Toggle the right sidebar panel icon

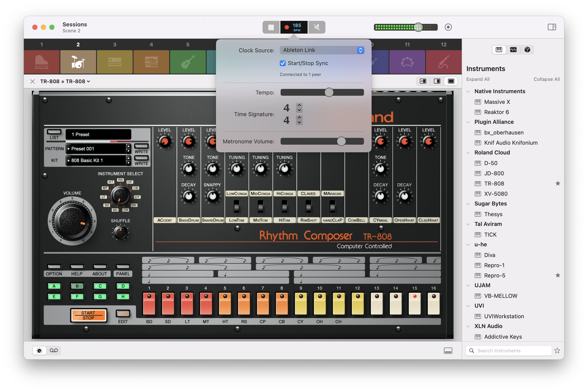(x=552, y=27)
